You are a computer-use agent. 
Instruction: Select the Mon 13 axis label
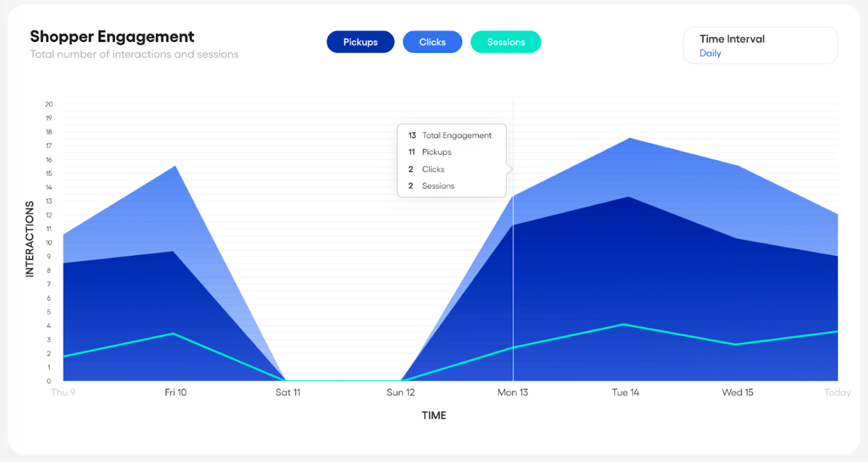[513, 392]
